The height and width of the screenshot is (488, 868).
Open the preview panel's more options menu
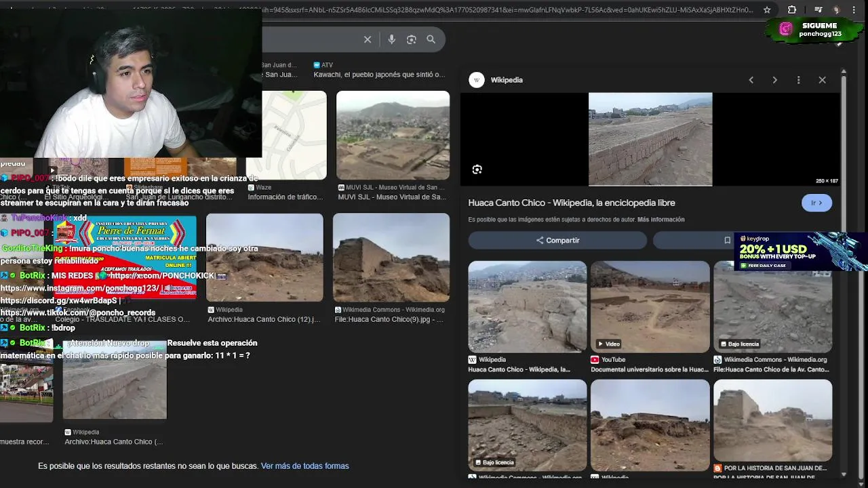point(798,80)
